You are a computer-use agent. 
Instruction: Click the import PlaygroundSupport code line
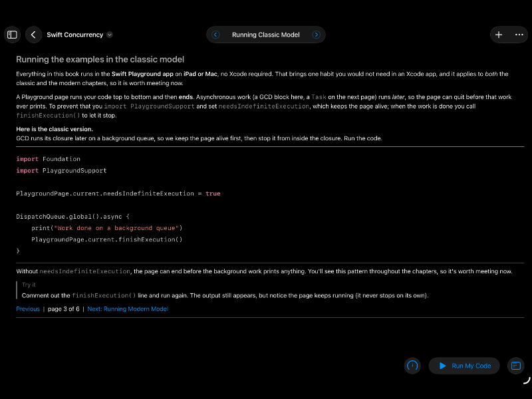click(61, 170)
